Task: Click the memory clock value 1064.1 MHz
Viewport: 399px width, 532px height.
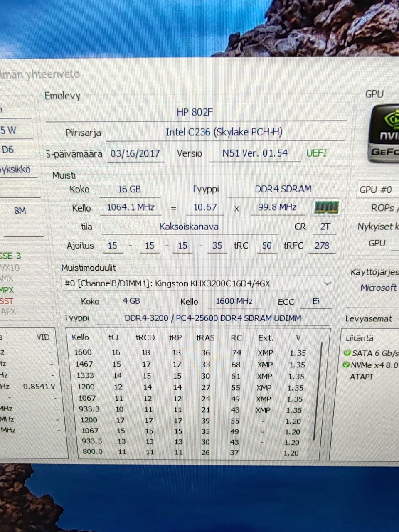Action: 131,207
